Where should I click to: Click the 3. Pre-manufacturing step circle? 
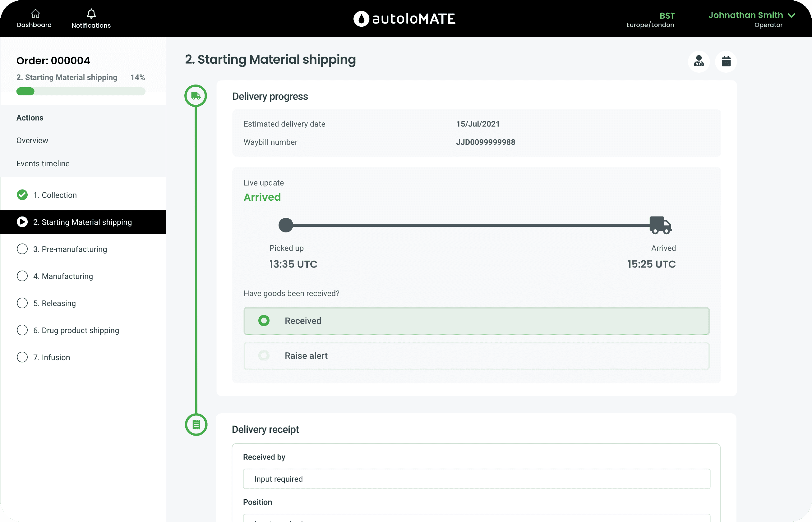(x=22, y=249)
